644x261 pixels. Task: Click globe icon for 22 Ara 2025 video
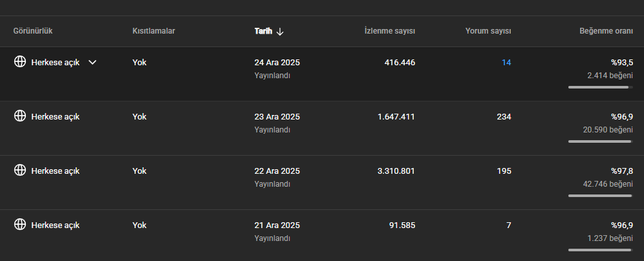click(x=19, y=171)
